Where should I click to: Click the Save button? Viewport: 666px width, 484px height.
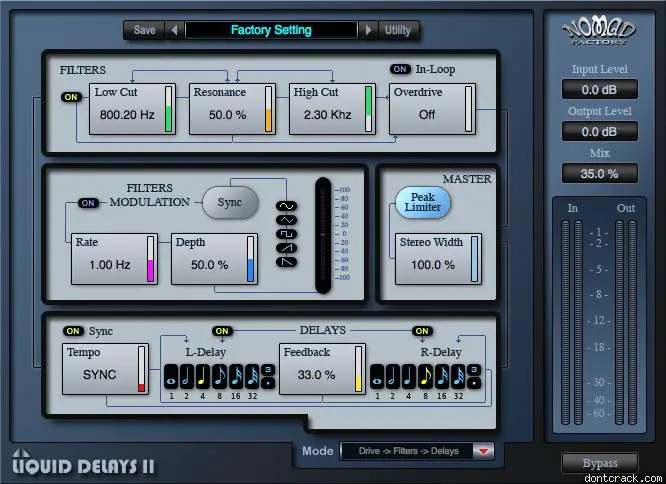[144, 30]
